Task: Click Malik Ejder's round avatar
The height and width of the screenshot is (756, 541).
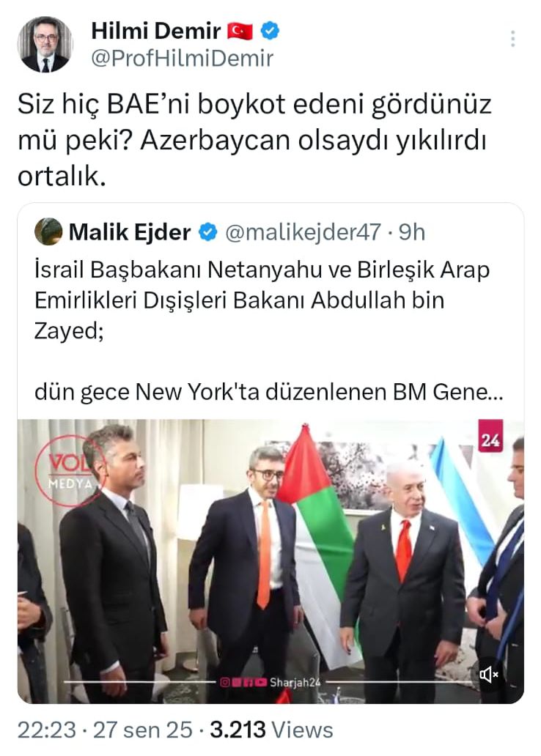Action: pyautogui.click(x=48, y=232)
